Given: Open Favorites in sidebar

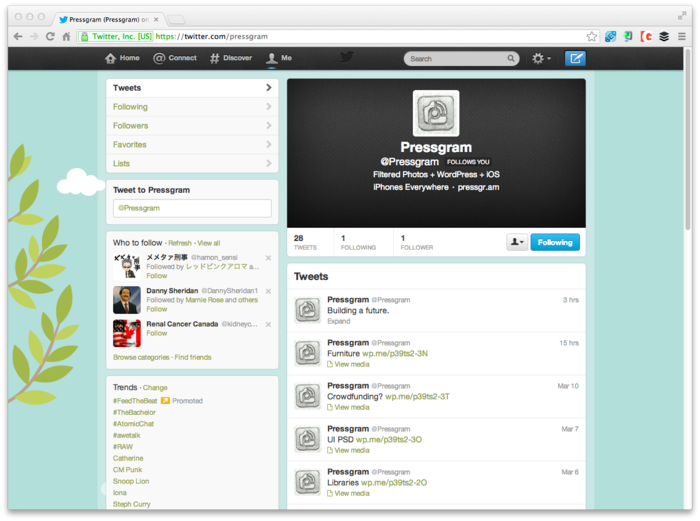Looking at the screenshot, I should click(x=192, y=145).
